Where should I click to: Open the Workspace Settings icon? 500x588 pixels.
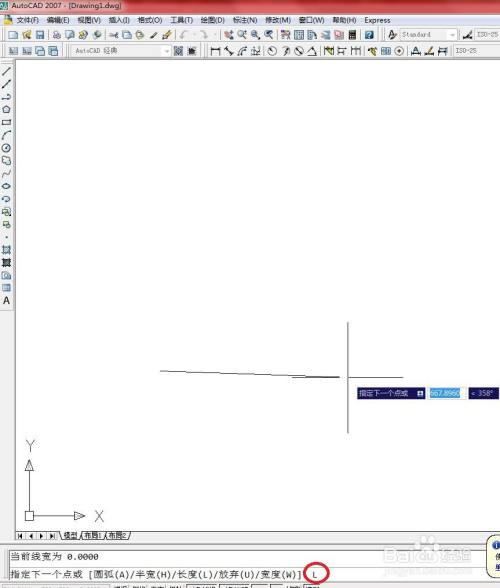pos(179,51)
